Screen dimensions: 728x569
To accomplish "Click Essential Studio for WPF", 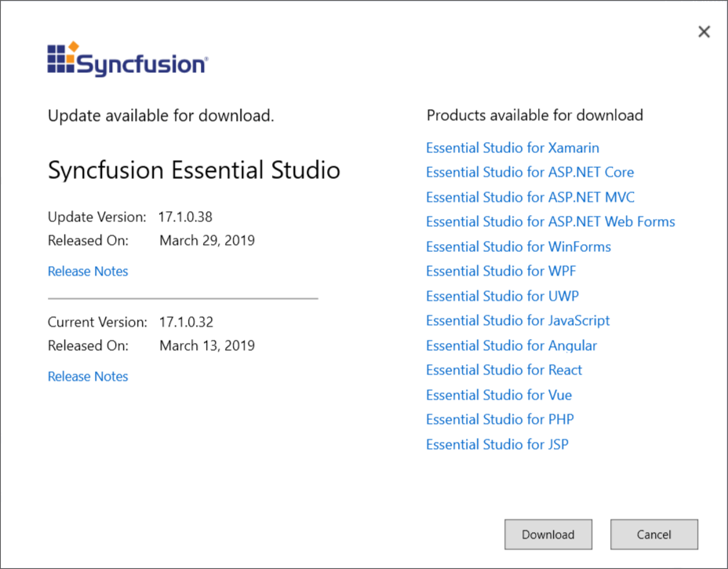I will [500, 272].
